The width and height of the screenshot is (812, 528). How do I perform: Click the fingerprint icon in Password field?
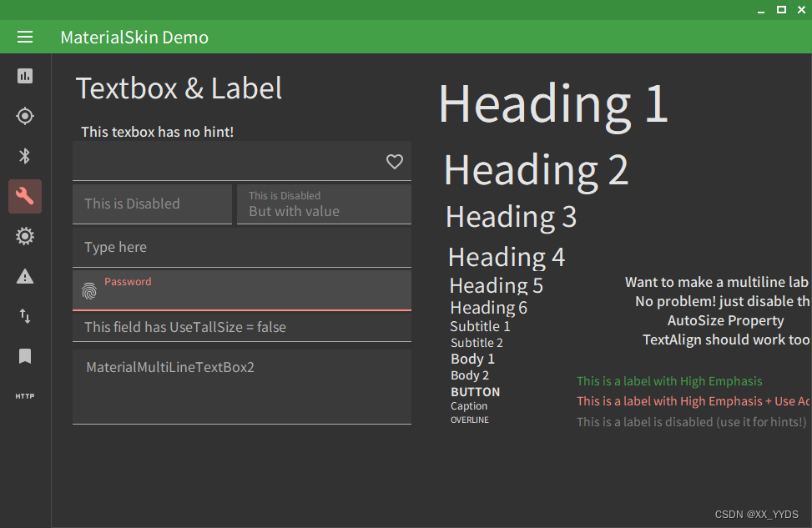(89, 291)
